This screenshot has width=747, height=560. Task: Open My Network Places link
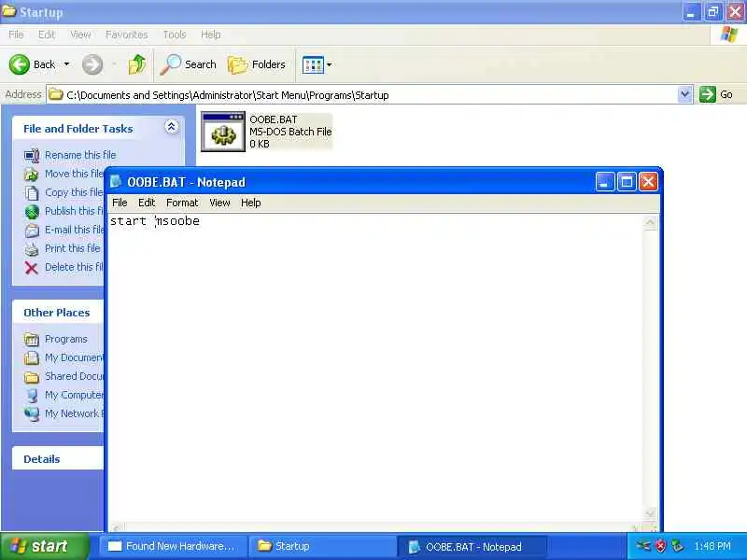tap(74, 413)
